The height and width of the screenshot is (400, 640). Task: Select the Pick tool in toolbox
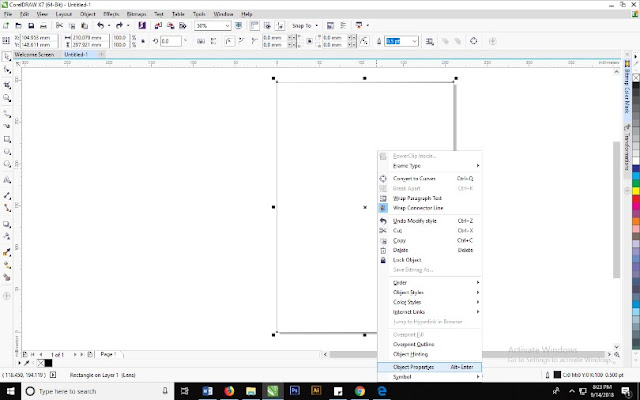(x=7, y=57)
